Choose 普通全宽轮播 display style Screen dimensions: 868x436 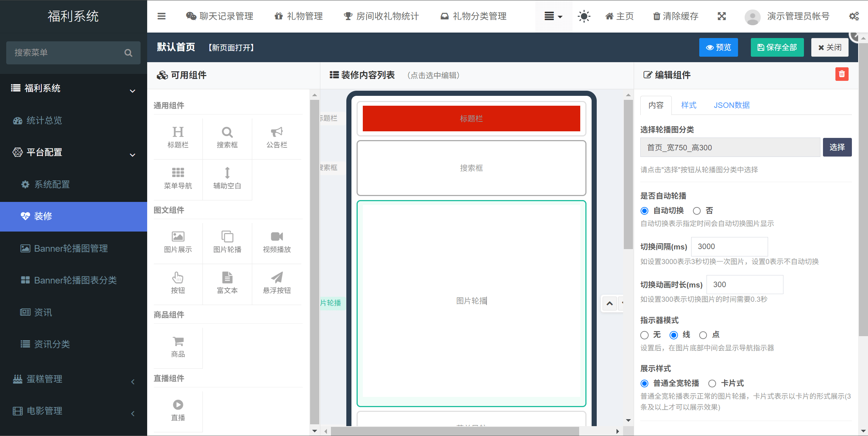(644, 384)
